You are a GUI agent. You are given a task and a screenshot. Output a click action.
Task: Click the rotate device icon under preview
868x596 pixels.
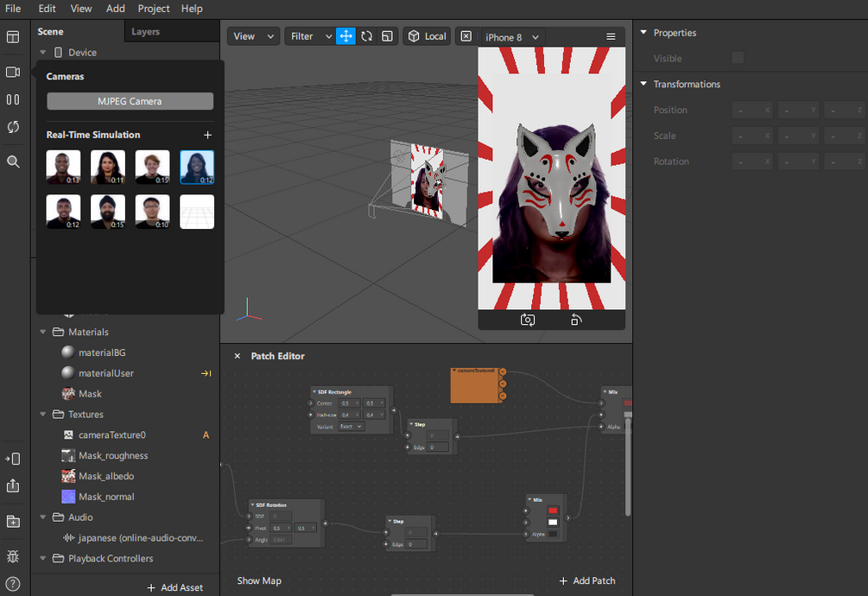pyautogui.click(x=576, y=320)
